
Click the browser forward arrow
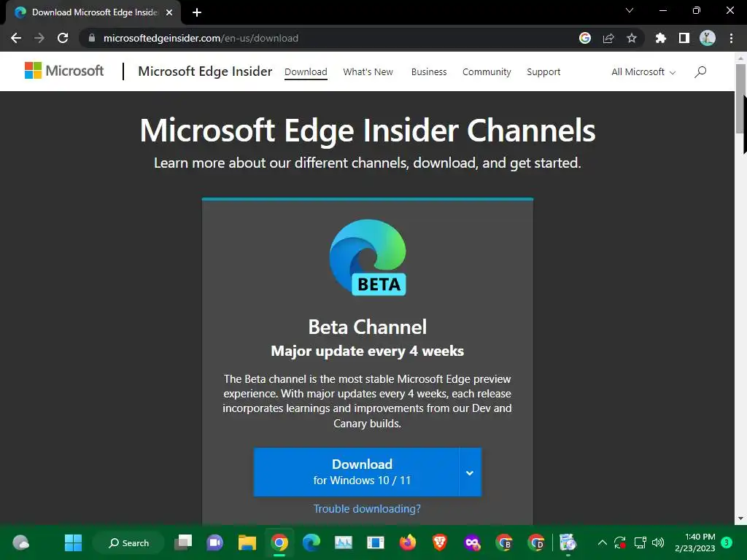click(x=39, y=38)
